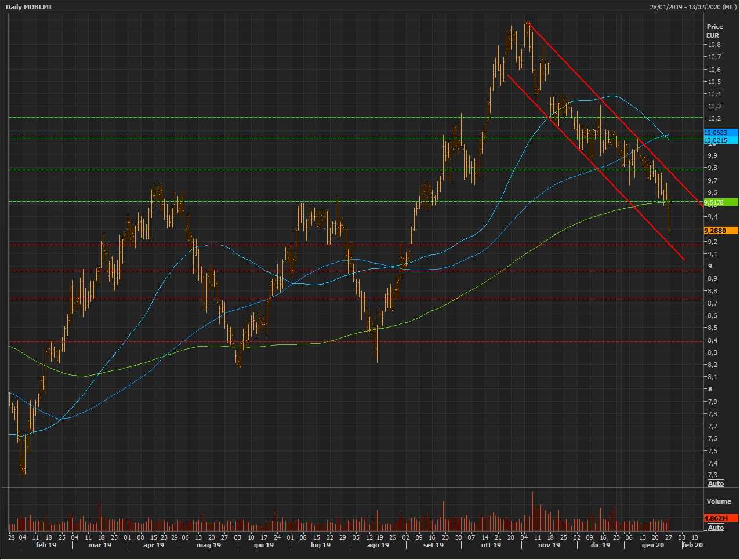Click the Auto scale button in price pane
The image size is (740, 560).
click(x=716, y=483)
